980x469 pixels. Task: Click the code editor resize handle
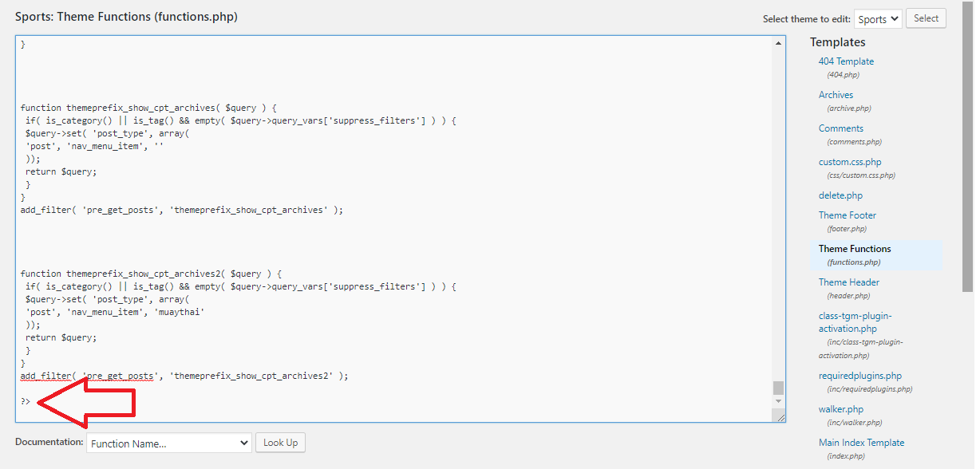click(780, 416)
